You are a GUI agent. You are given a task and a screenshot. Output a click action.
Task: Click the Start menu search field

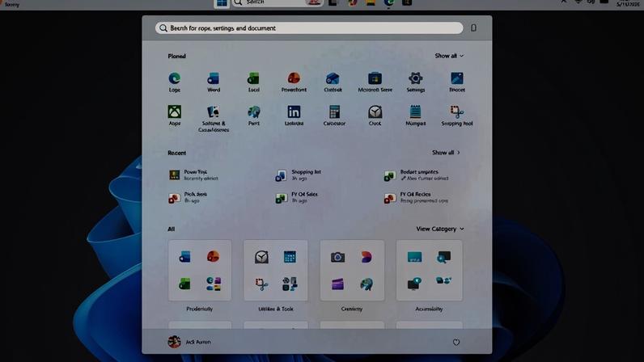coord(309,28)
